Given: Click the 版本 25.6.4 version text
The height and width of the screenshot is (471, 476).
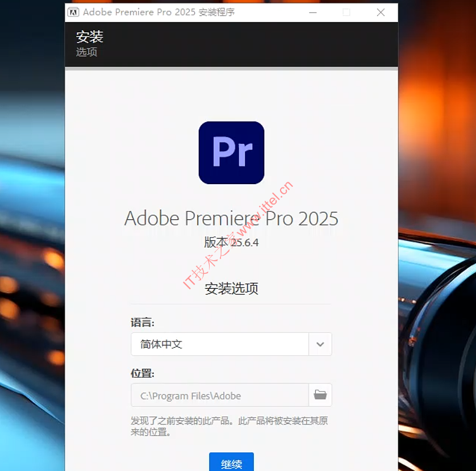Looking at the screenshot, I should 231,243.
